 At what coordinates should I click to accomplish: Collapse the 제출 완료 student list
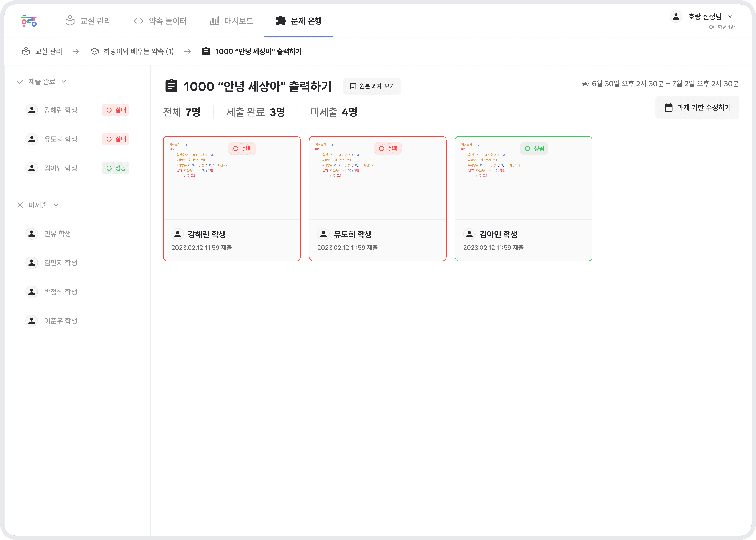tap(64, 82)
